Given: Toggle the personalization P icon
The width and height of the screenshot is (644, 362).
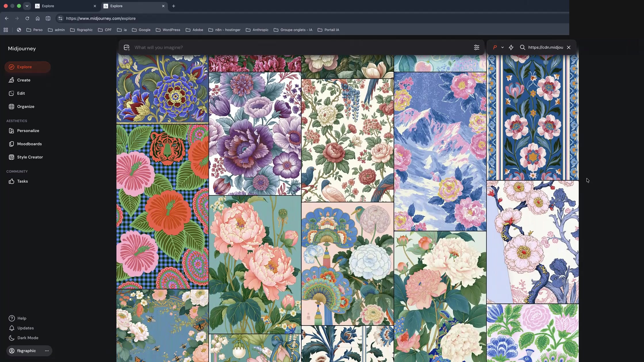Looking at the screenshot, I should tap(495, 47).
